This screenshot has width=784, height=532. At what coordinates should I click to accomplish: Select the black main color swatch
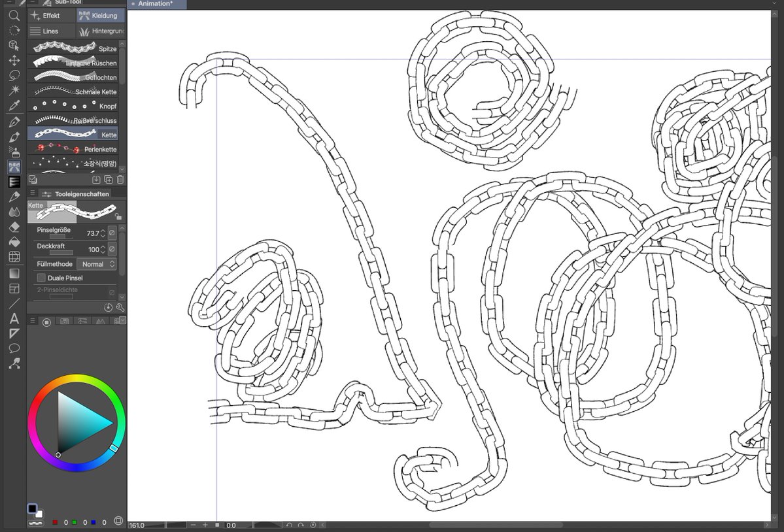[x=32, y=508]
